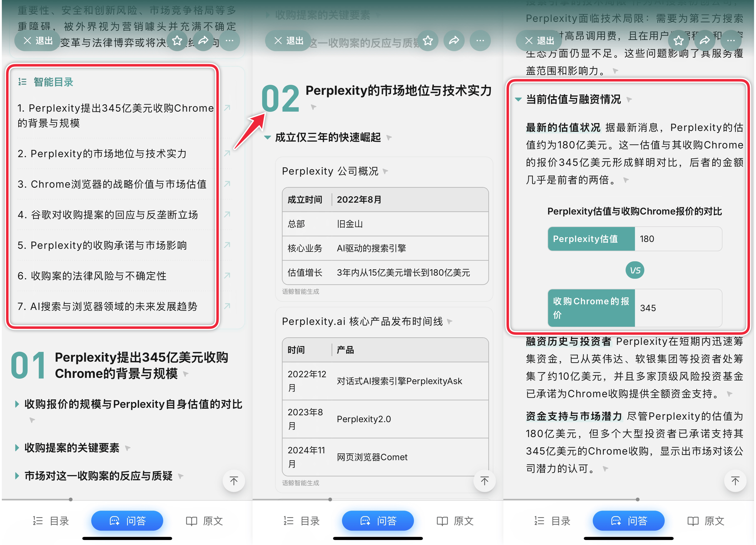This screenshot has width=756, height=545.
Task: Open more options in the left panel
Action: [x=229, y=41]
